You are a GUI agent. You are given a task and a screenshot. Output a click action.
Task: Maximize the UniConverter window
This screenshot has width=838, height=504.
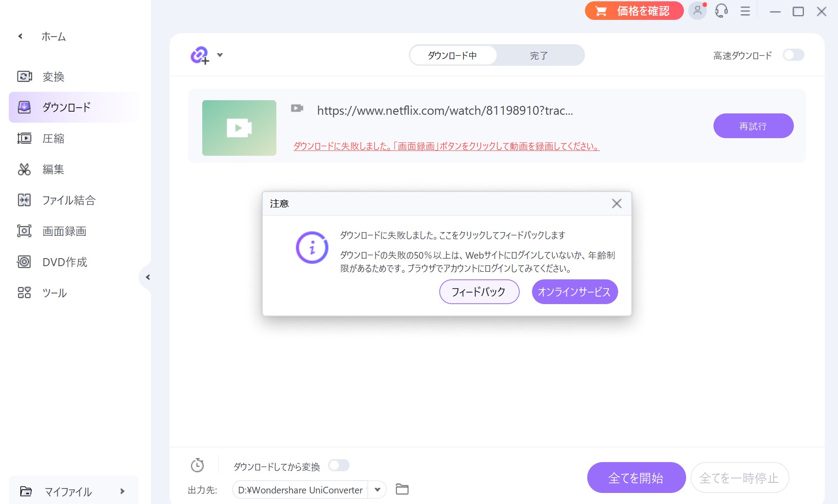[798, 11]
